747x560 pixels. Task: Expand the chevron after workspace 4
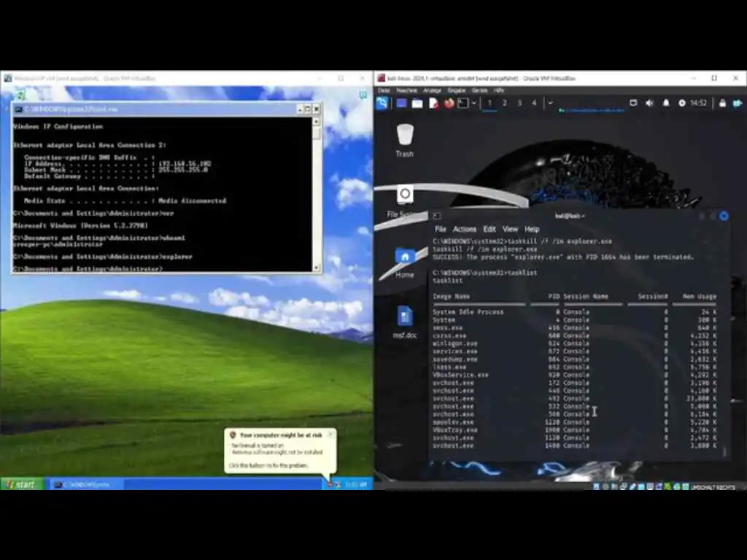click(550, 103)
